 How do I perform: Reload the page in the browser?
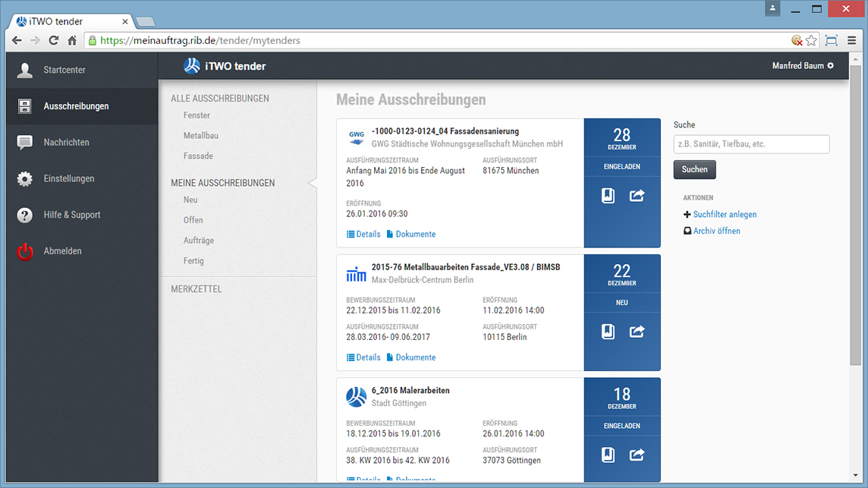(54, 40)
